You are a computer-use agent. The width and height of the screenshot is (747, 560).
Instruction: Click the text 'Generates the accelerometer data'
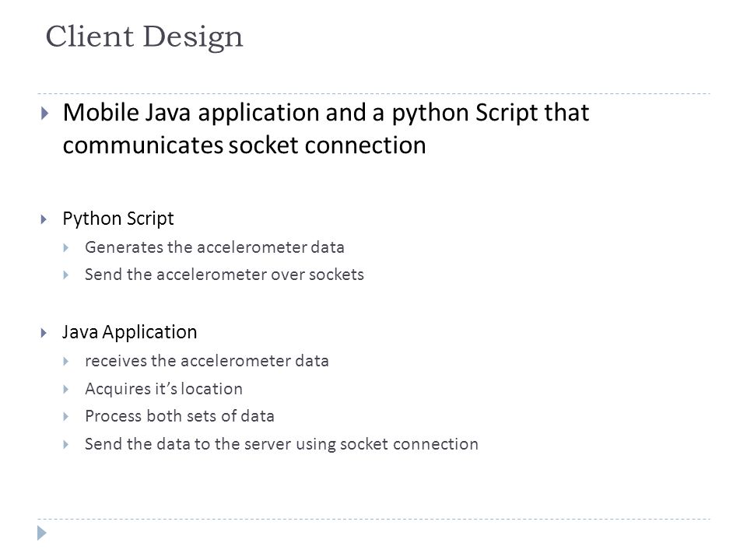click(215, 247)
